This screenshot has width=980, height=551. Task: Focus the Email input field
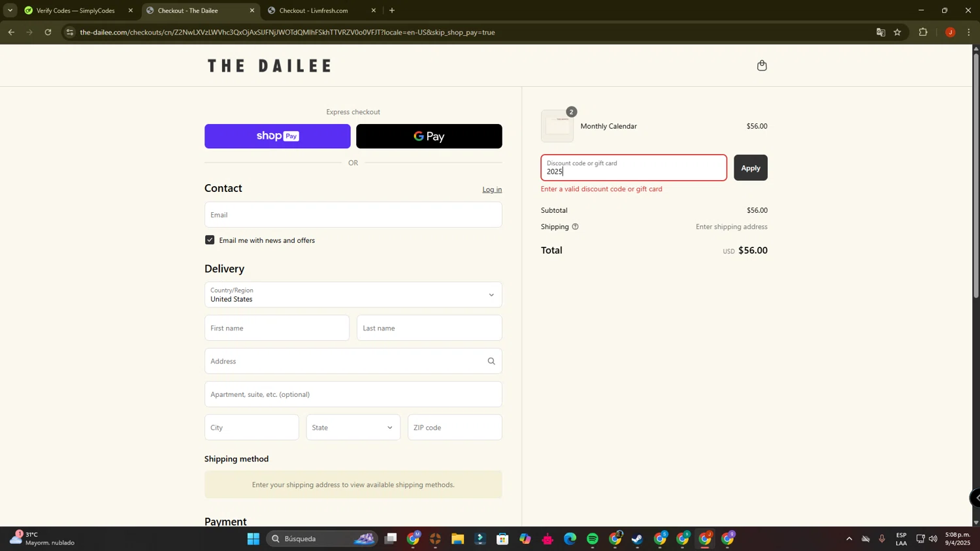pyautogui.click(x=353, y=215)
